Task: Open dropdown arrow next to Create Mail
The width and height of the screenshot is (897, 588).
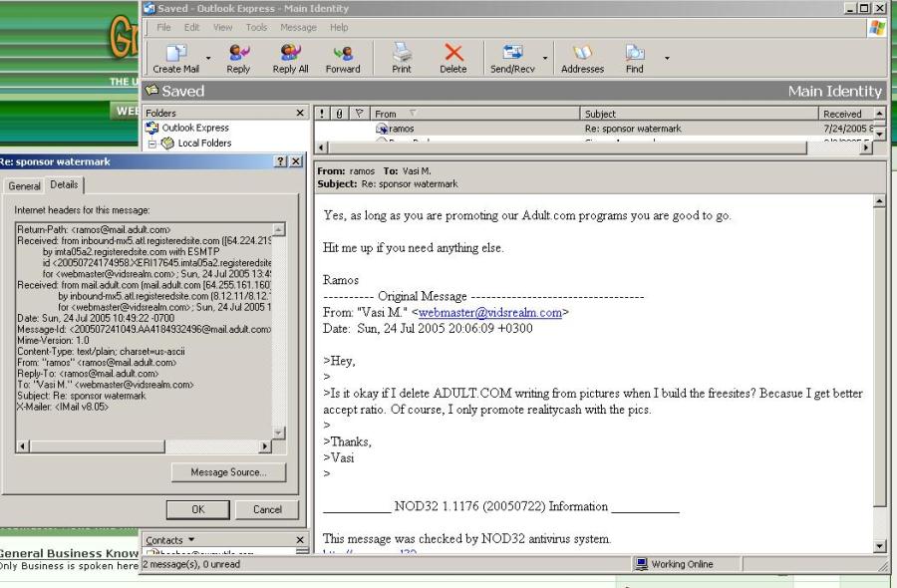Action: [208, 58]
